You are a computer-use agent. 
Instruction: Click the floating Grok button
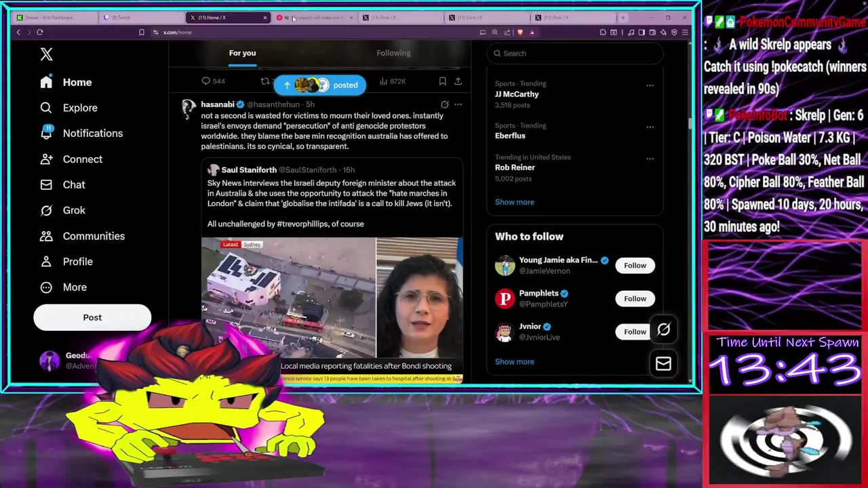click(x=663, y=330)
